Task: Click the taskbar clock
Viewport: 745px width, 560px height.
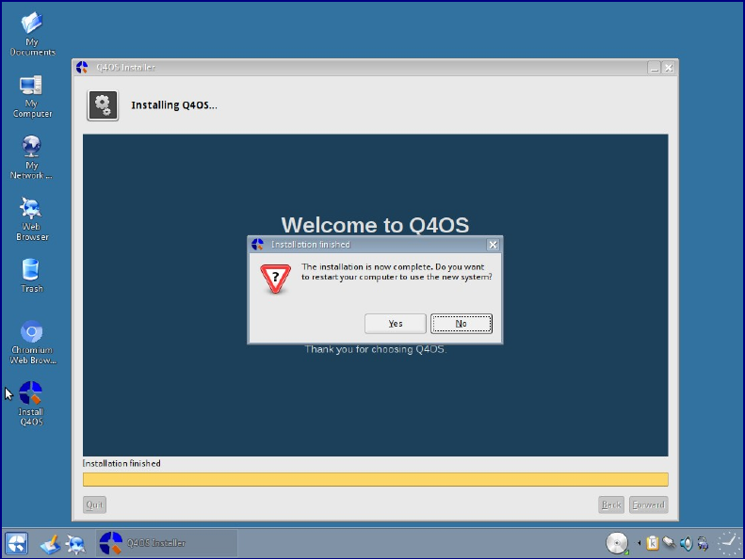Action: 729,543
